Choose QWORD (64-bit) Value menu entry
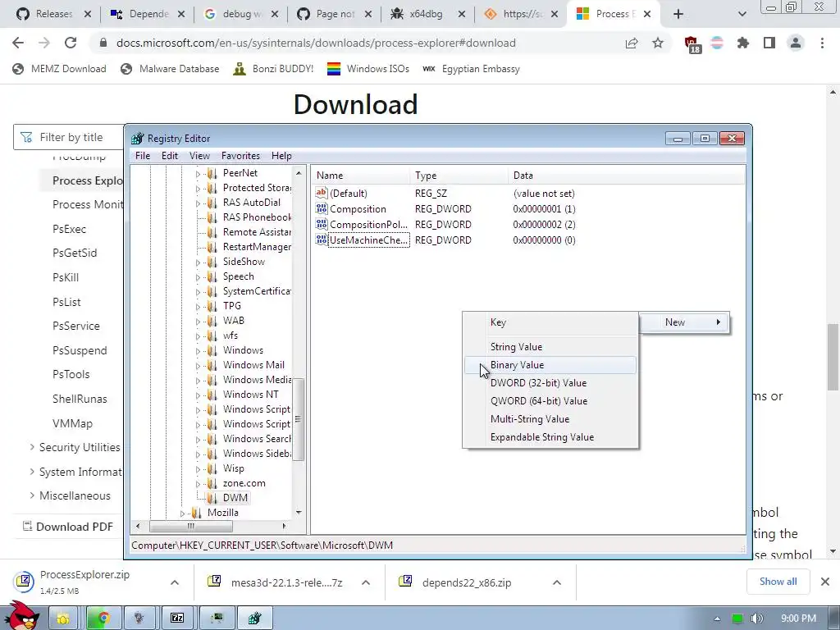The width and height of the screenshot is (840, 630). (550, 400)
